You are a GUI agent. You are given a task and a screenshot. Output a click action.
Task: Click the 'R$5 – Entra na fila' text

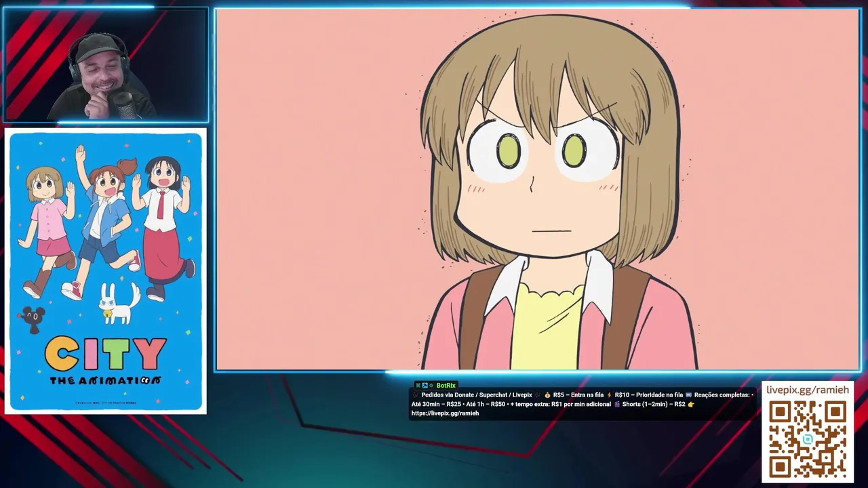click(578, 395)
